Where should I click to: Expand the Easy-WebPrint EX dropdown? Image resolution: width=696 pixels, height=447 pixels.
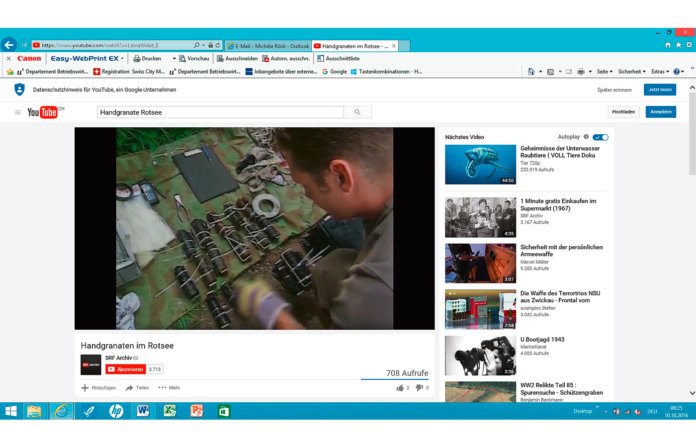(123, 59)
